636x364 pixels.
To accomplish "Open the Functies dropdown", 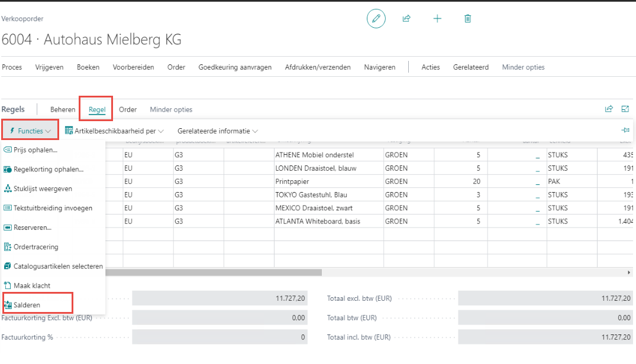I will [x=30, y=131].
